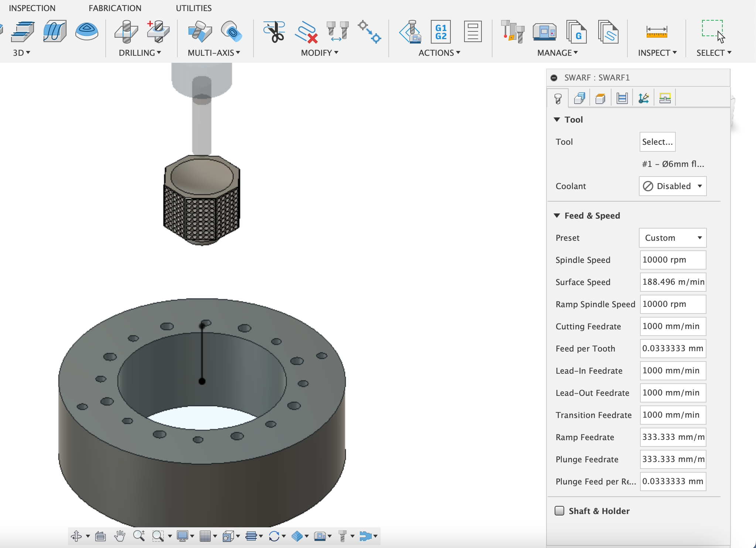Select the Orbit tool in the navigation bar

tap(77, 536)
